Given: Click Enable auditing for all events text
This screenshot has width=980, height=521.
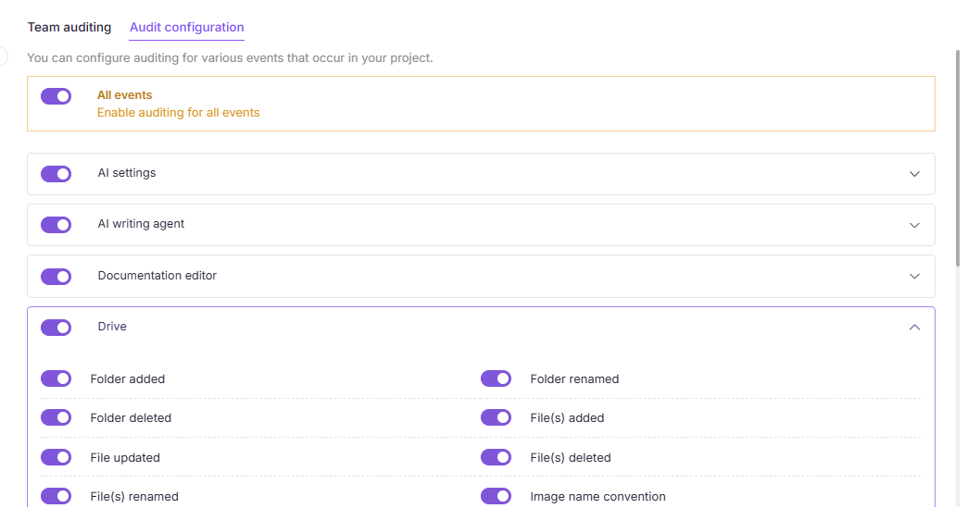Looking at the screenshot, I should (x=178, y=113).
